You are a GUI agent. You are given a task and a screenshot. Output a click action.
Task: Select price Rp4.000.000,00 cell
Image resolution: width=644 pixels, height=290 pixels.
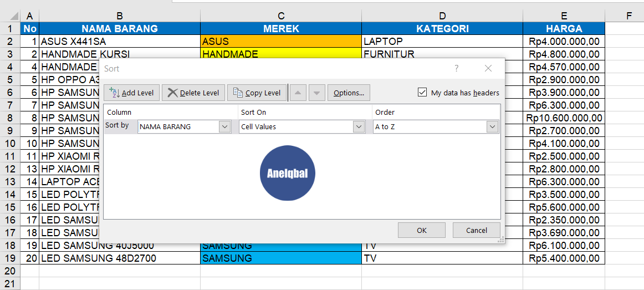click(564, 41)
